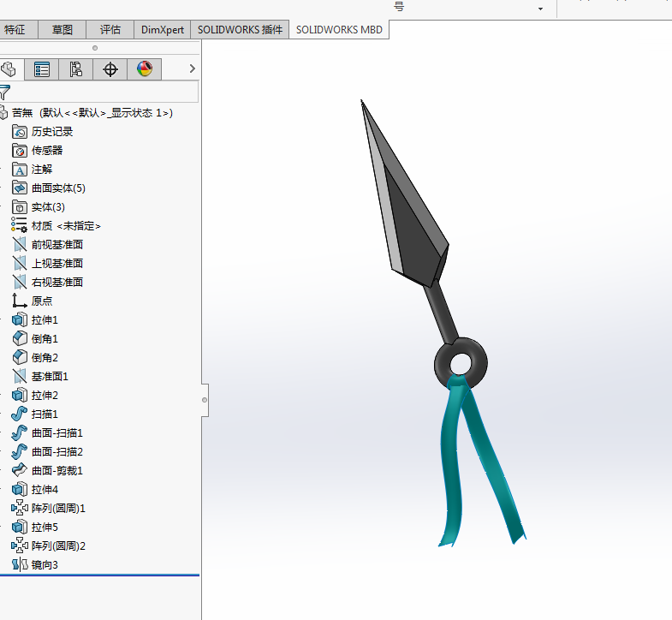Screen dimensions: 672x620
Task: Expand more manager tabs arrow
Action: pos(192,69)
